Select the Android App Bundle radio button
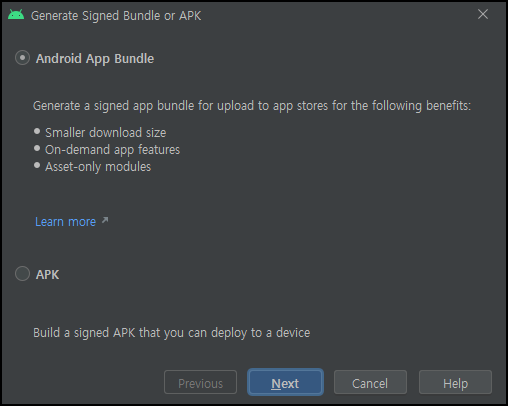The height and width of the screenshot is (406, 508). [22, 58]
